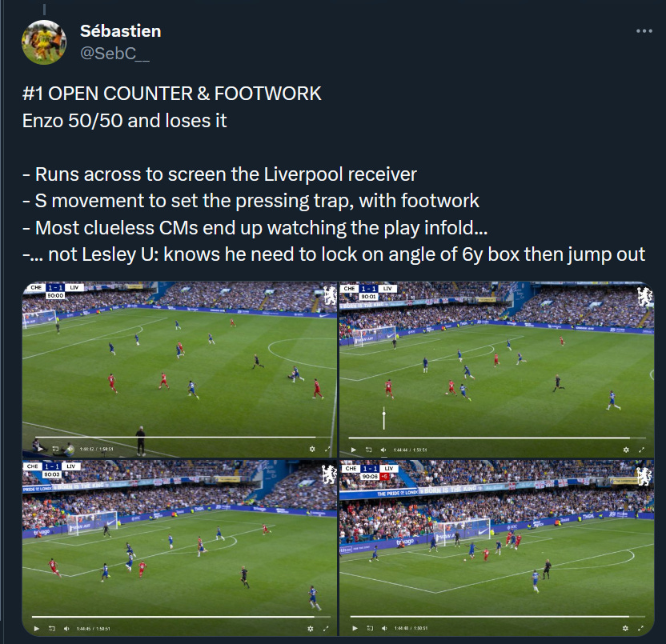Image resolution: width=666 pixels, height=644 pixels.
Task: Click settings gear in bottom-right image
Action: 625,628
